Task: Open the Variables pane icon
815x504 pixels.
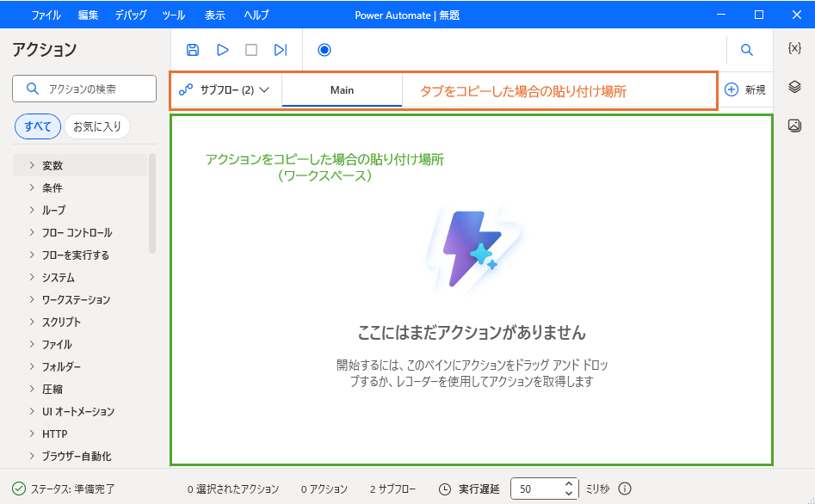Action: pos(794,48)
